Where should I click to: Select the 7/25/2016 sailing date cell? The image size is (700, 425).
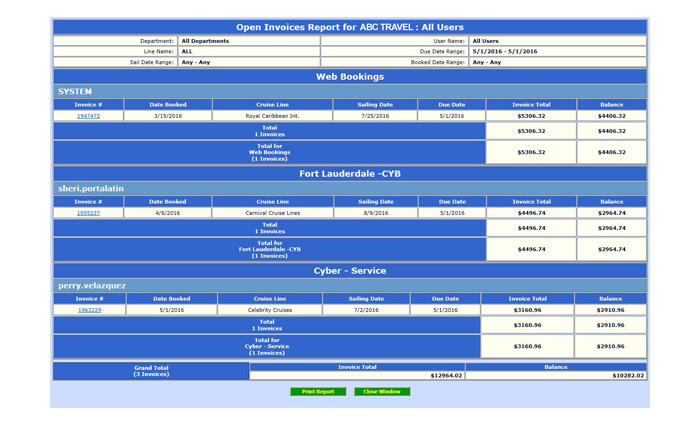375,116
